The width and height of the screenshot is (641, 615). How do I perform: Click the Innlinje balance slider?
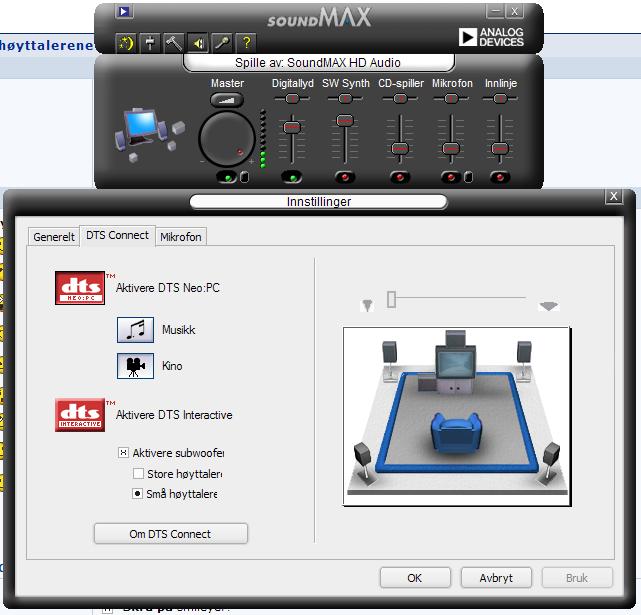pos(500,99)
